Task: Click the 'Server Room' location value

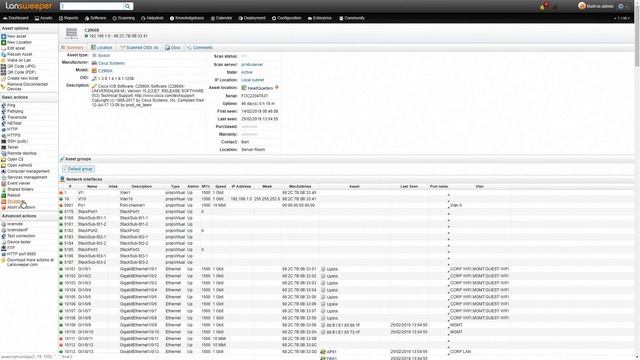Action: 253,150
